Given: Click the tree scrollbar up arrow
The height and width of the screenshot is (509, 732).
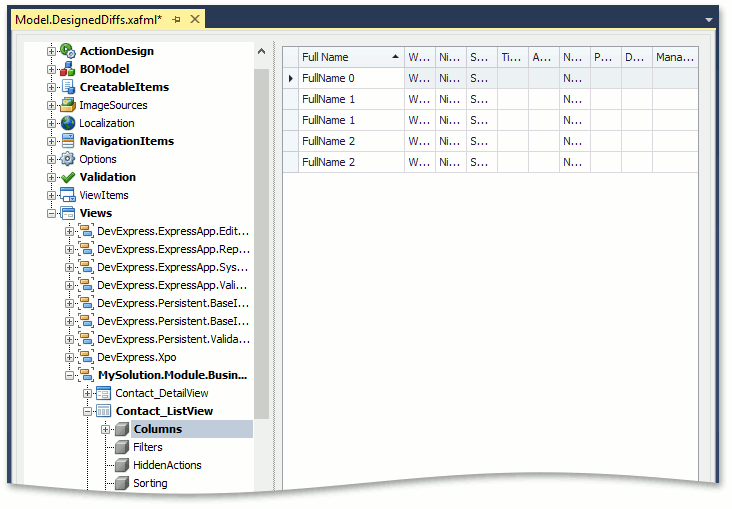Looking at the screenshot, I should (x=261, y=51).
